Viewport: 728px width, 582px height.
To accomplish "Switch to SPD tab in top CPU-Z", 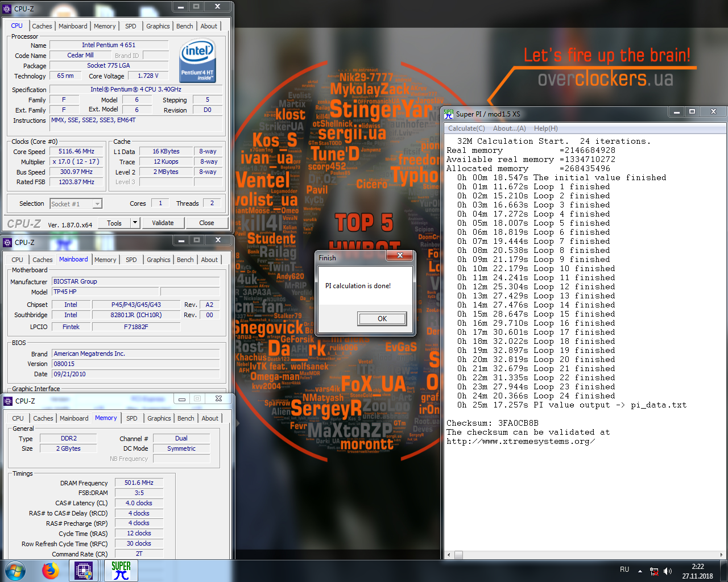I will coord(131,26).
